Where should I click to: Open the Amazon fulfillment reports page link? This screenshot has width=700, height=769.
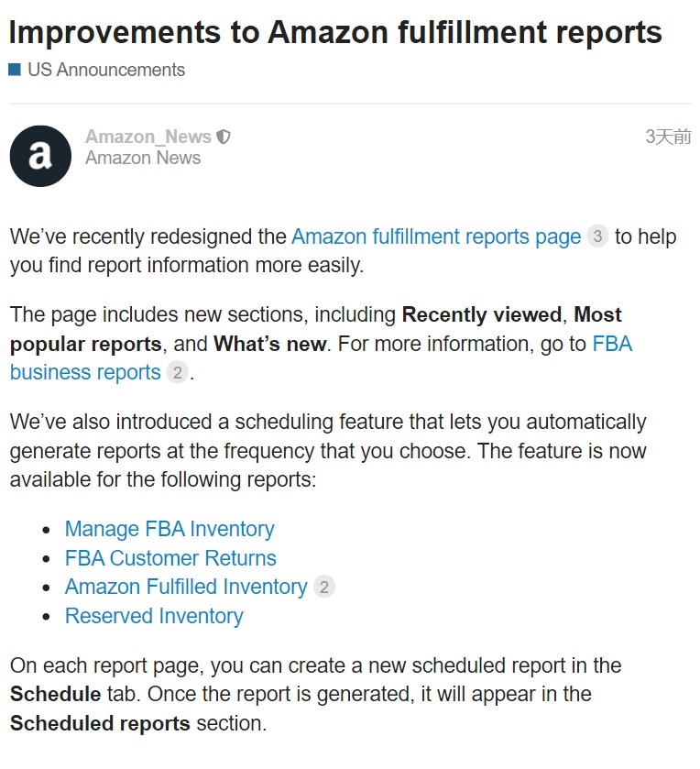tap(436, 236)
